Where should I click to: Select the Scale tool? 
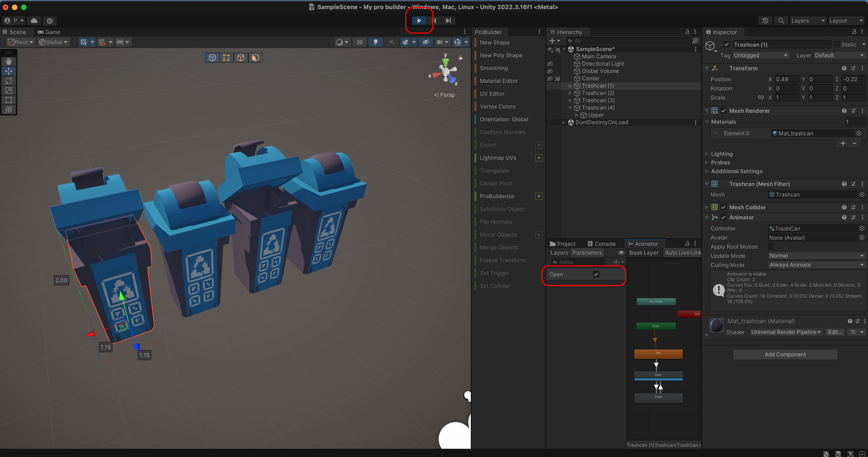pos(9,90)
